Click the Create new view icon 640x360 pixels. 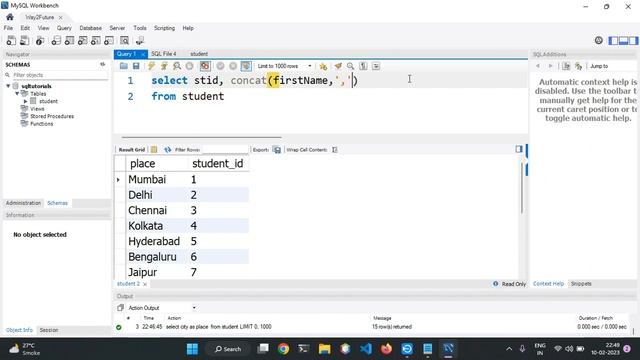tap(82, 40)
